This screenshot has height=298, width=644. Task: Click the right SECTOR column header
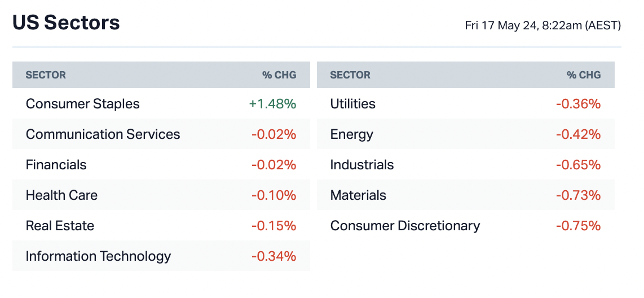[350, 75]
